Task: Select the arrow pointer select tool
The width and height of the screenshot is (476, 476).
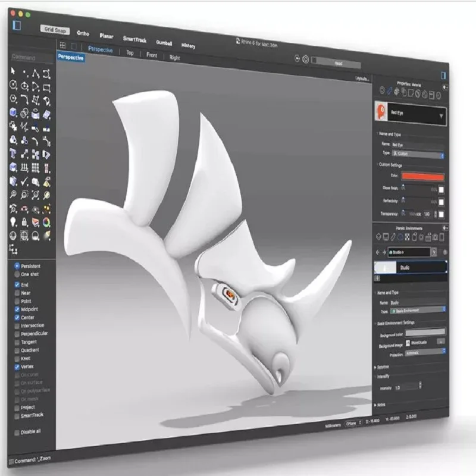Action: coord(12,71)
